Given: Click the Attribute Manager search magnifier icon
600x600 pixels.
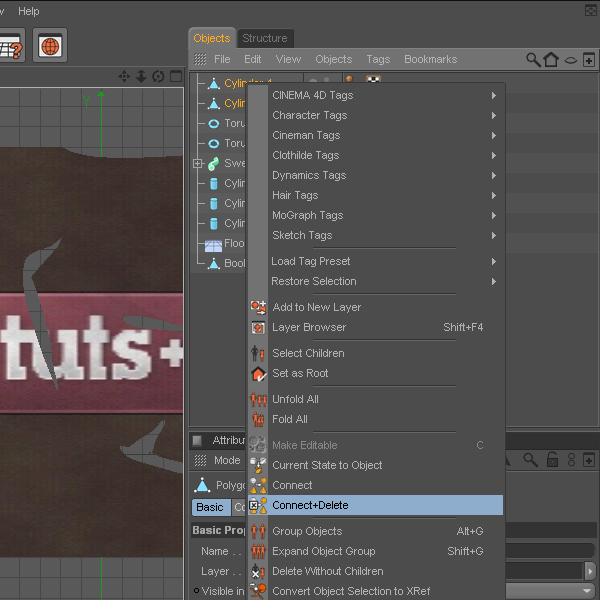Looking at the screenshot, I should click(531, 460).
